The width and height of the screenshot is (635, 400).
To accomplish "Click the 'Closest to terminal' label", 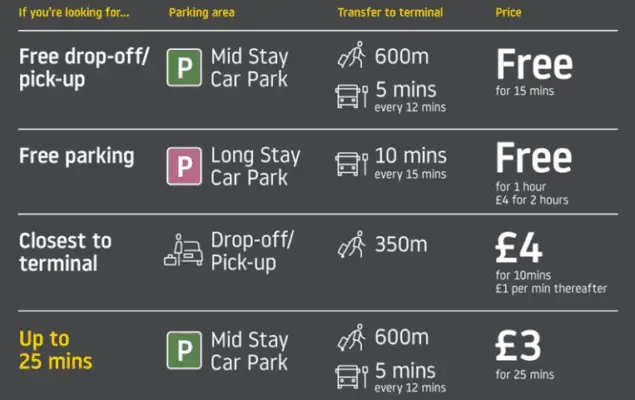I will 65,252.
